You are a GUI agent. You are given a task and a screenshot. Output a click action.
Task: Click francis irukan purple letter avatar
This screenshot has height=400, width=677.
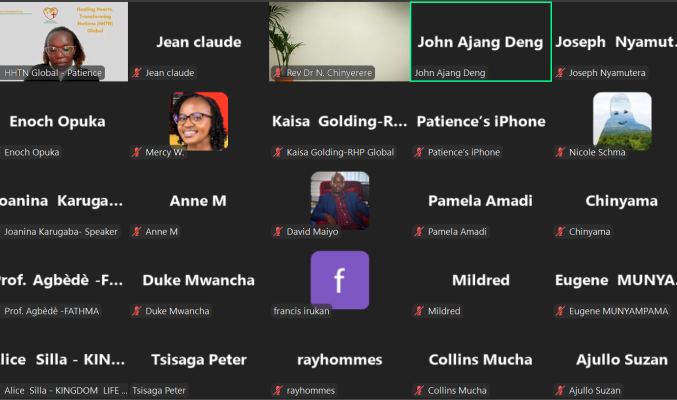[x=340, y=280]
